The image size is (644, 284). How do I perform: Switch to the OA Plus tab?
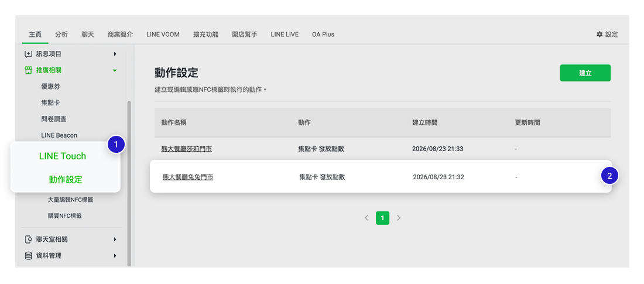(x=323, y=35)
